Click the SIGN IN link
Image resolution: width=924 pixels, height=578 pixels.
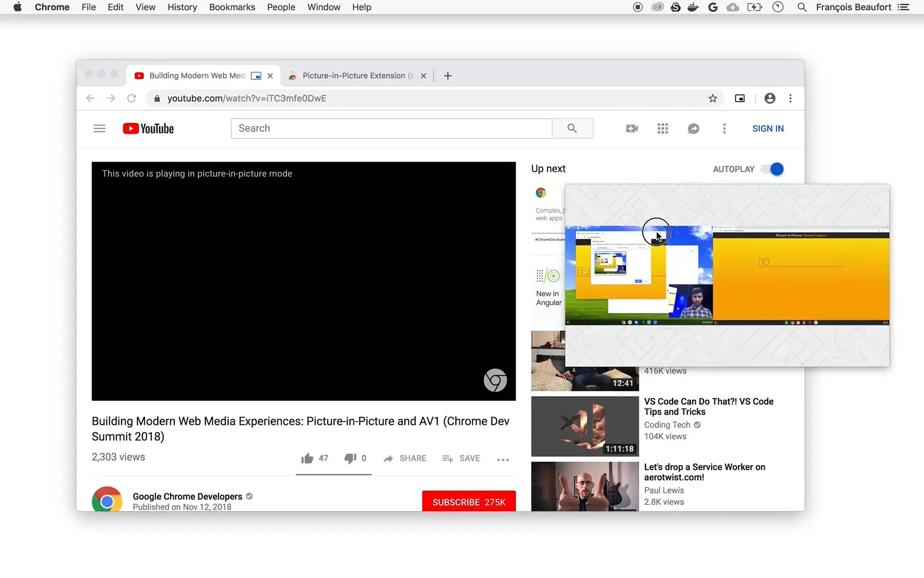tap(767, 128)
